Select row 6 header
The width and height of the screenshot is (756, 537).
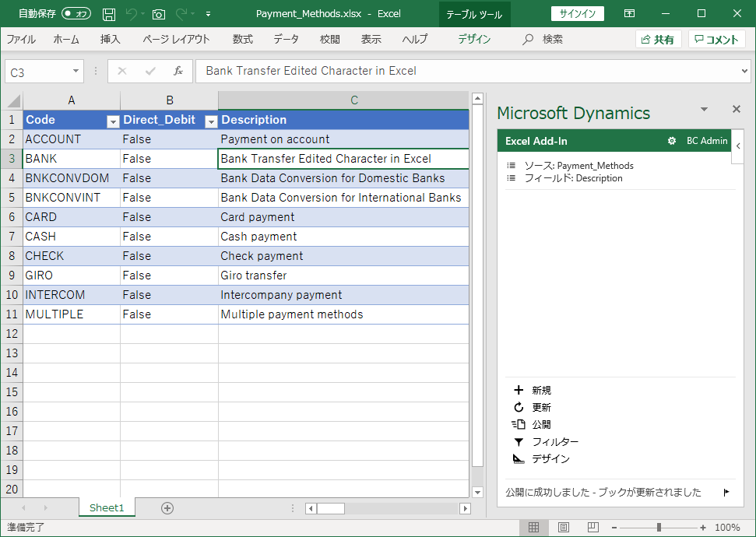coord(12,217)
